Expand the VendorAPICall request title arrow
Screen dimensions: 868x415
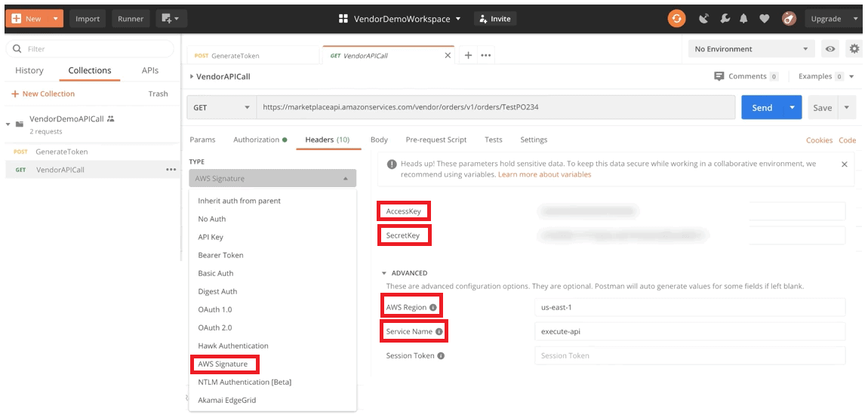pyautogui.click(x=192, y=76)
